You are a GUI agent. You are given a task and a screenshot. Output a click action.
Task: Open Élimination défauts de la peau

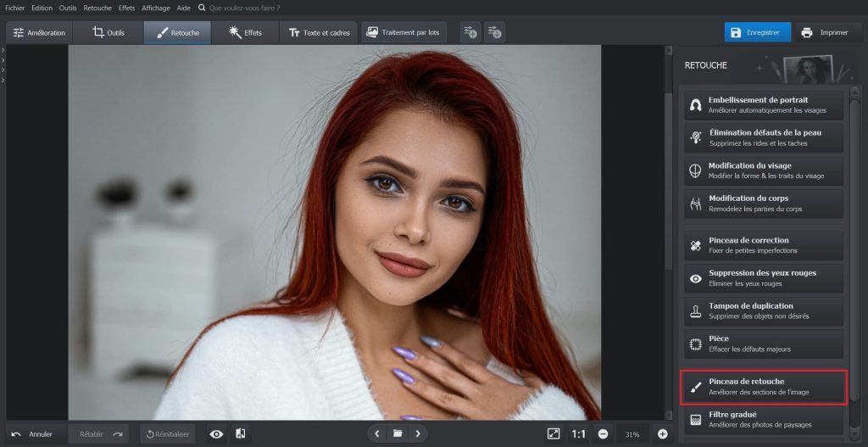764,137
